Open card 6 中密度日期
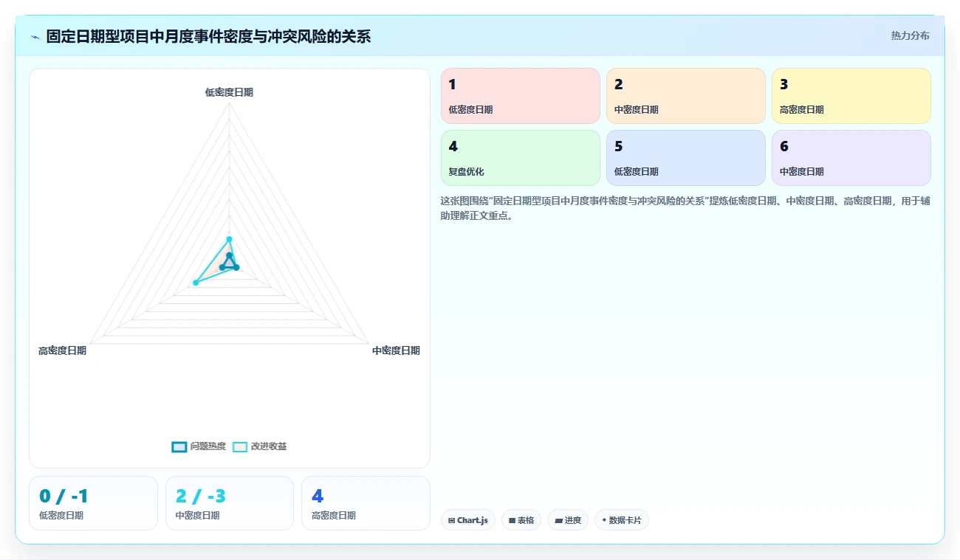 click(x=851, y=158)
